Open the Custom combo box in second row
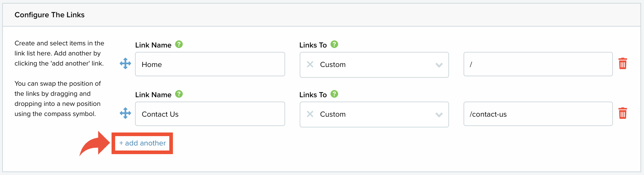This screenshot has width=644, height=175. coord(374,115)
